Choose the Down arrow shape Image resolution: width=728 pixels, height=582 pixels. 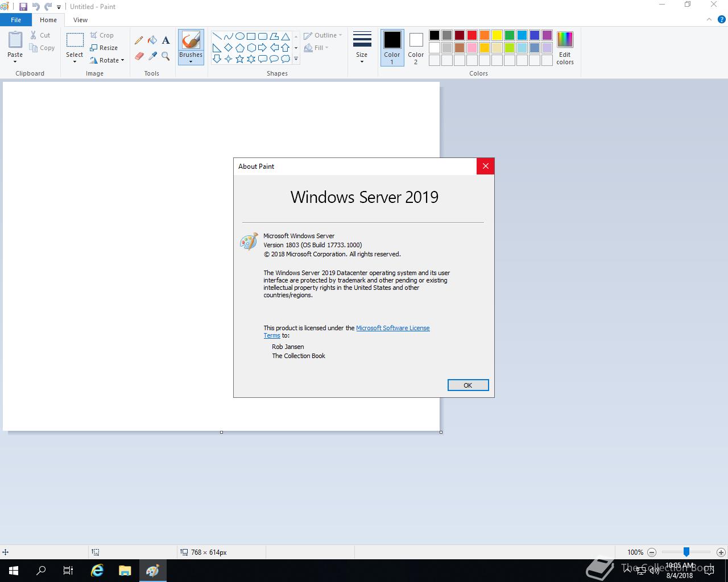[217, 59]
